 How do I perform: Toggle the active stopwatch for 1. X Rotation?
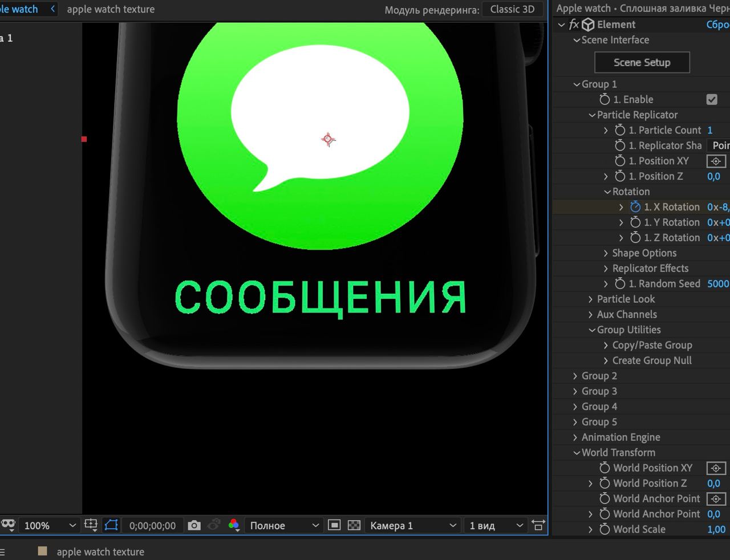[635, 207]
